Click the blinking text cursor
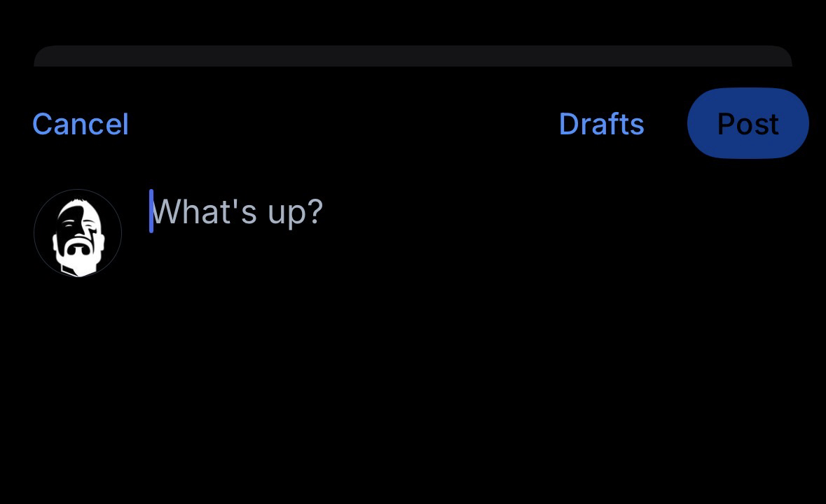Viewport: 826px width, 504px height. pos(151,211)
